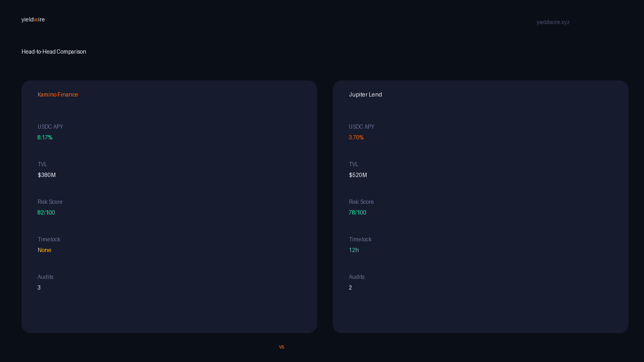Viewport: 644px width, 362px height.
Task: Click Timelock label in Kamino card
Action: [49, 239]
